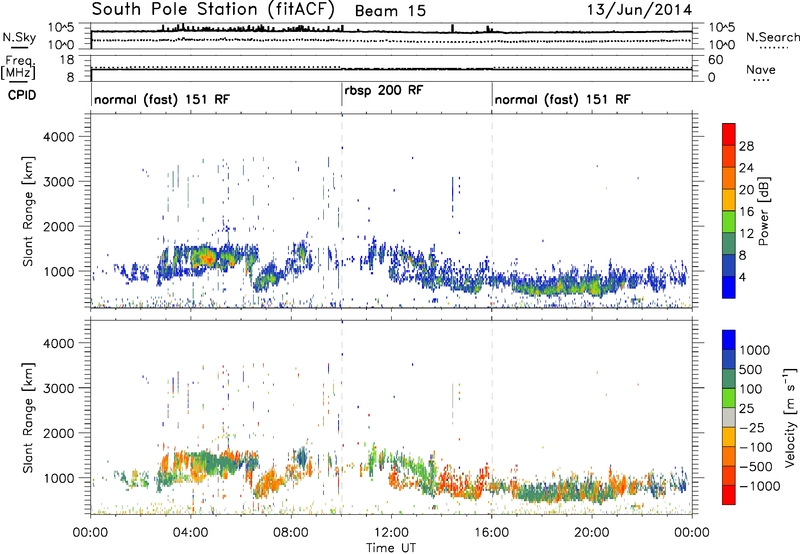Click the "500" tick on Velocity color bar
This screenshot has height=554, width=800.
[751, 369]
